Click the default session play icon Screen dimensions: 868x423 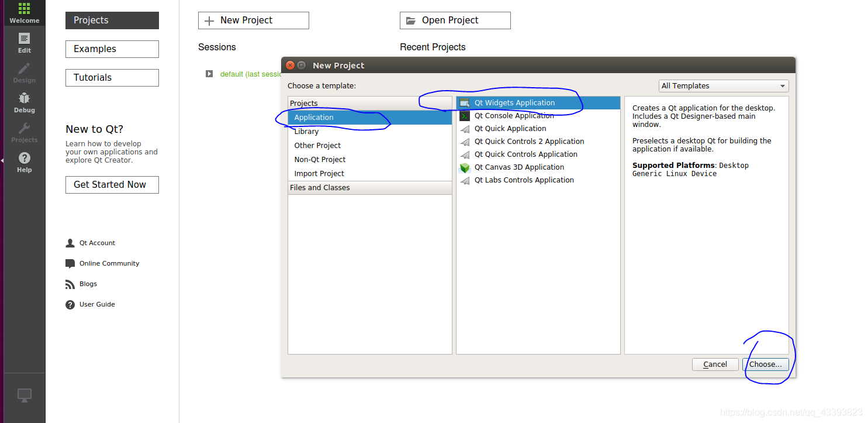209,74
